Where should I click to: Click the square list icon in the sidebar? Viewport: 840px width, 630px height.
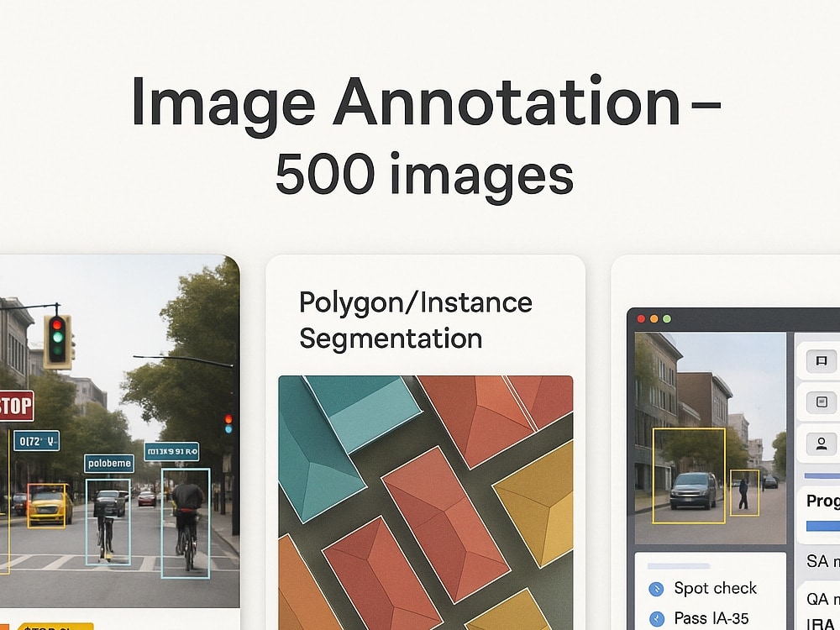pos(822,402)
